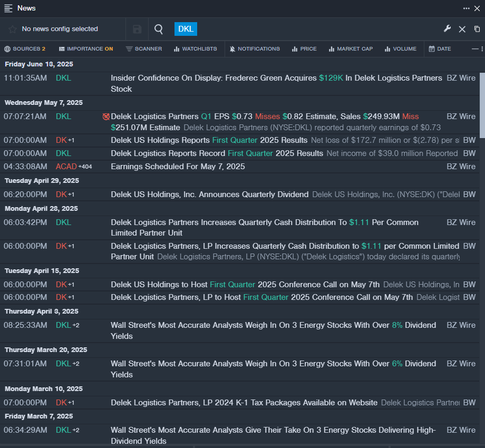Open the Date filter
The height and width of the screenshot is (448, 485).
pos(440,49)
